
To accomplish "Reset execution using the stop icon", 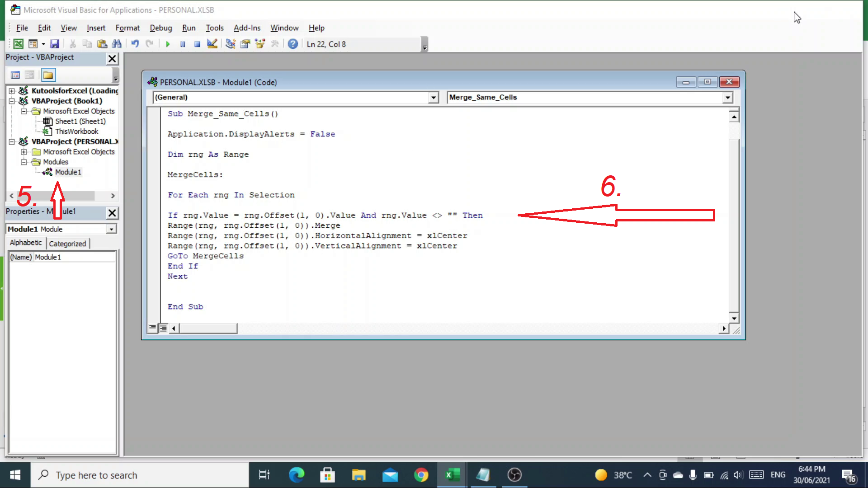I will pyautogui.click(x=197, y=44).
